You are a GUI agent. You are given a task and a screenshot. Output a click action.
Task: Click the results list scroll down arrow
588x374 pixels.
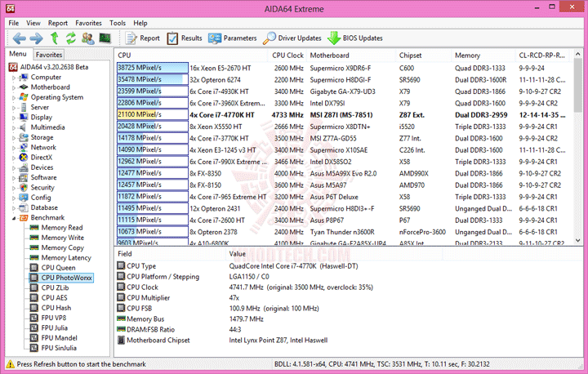[x=577, y=240]
